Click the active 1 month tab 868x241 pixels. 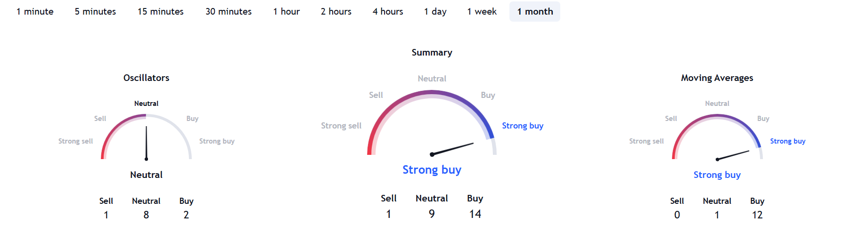point(535,12)
